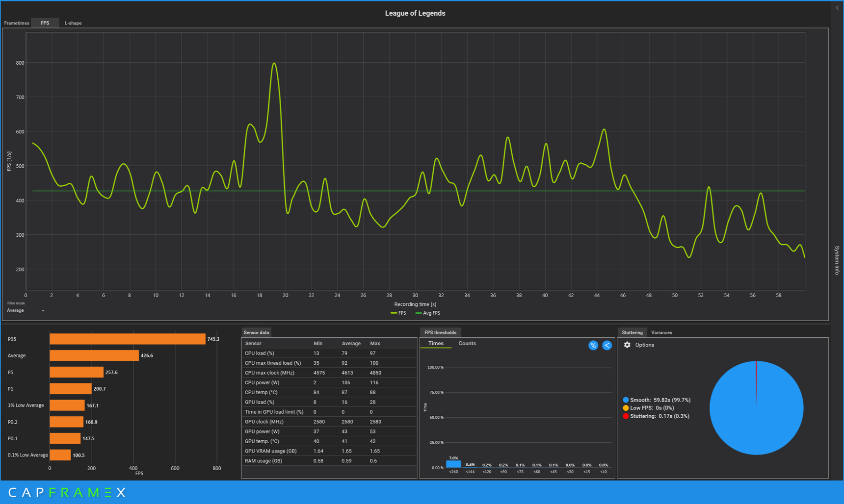Switch to the Frametimes tab
This screenshot has height=504, width=844.
point(17,23)
